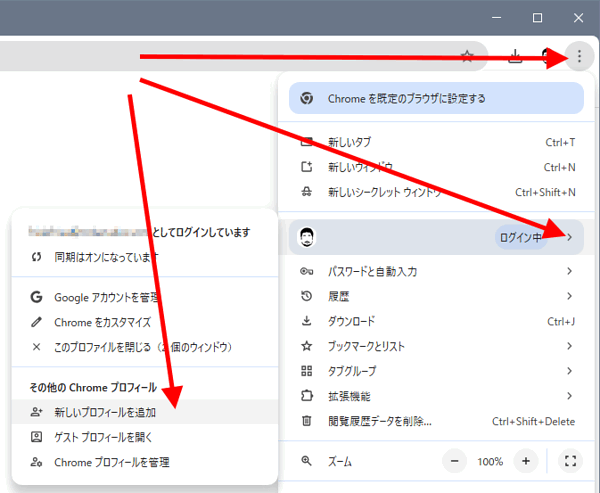Click the new tab icon in menu
Screen dimensions: 600x493
[x=307, y=142]
